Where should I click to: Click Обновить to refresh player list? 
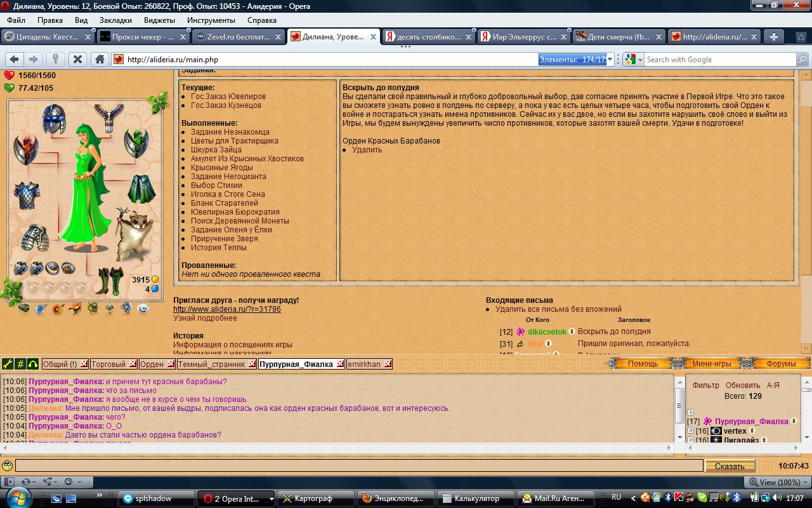743,385
